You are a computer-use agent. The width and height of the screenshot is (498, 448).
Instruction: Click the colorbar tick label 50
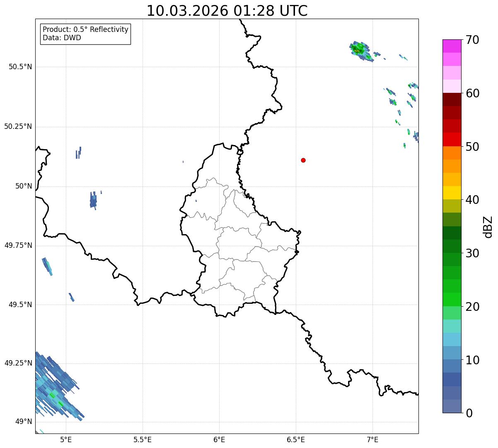(472, 147)
